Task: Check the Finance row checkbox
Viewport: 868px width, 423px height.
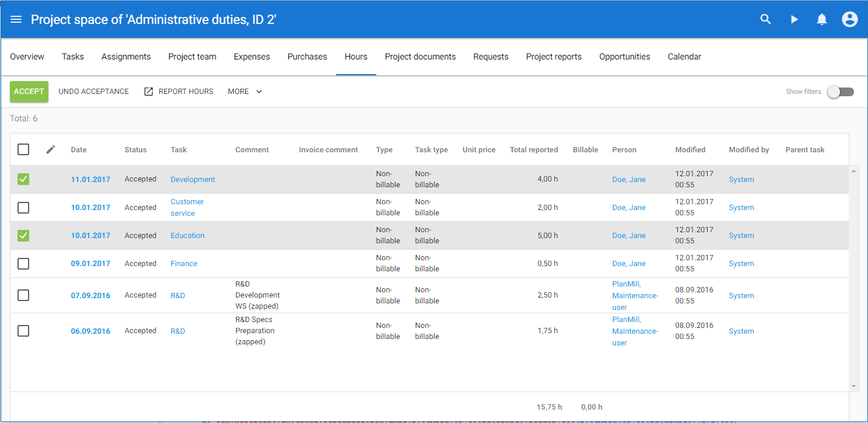Action: [23, 263]
